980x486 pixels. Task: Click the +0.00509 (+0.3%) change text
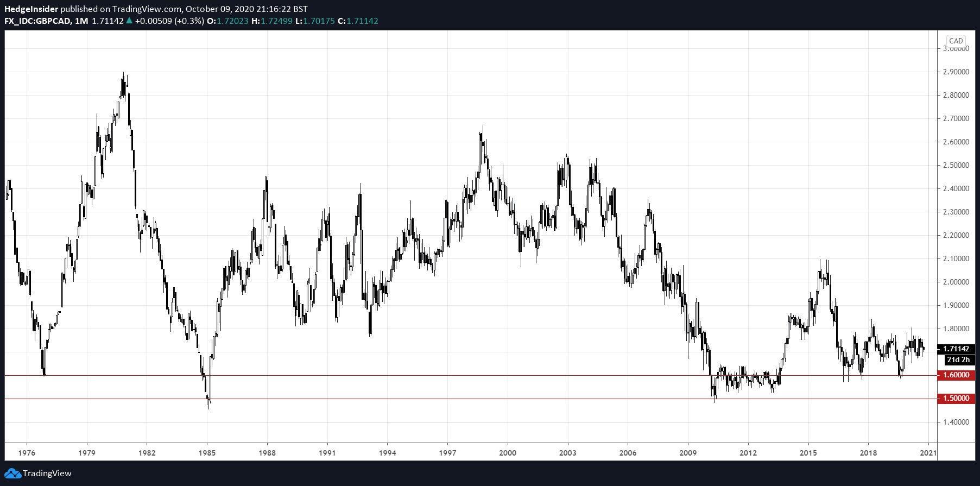pyautogui.click(x=169, y=21)
